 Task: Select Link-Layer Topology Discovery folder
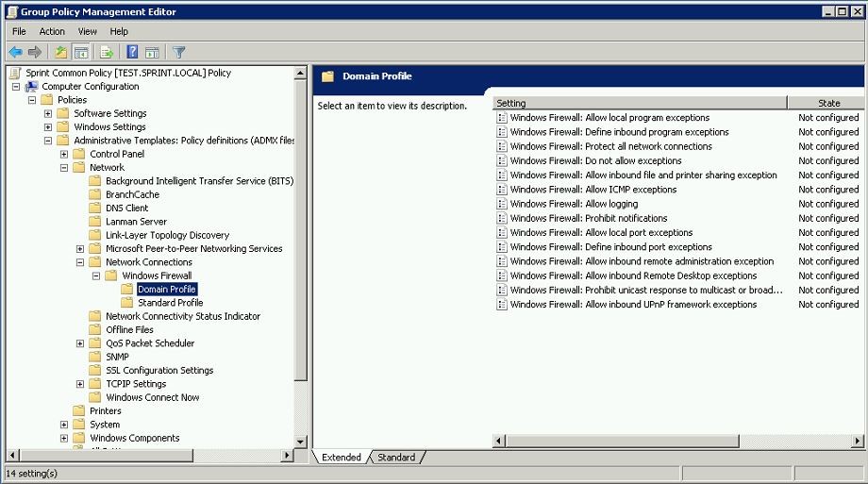(167, 235)
